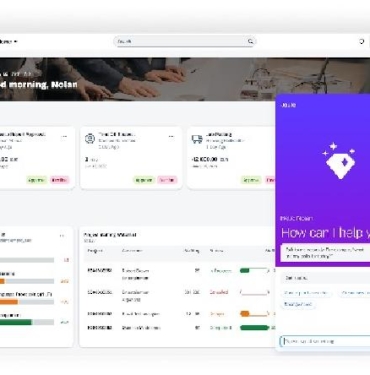This screenshot has width=370, height=375.
Task: Click the Joule message input field
Action: (x=325, y=341)
